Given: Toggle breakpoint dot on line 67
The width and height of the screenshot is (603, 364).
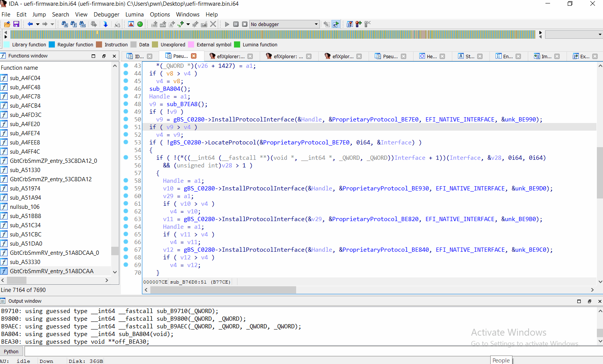Looking at the screenshot, I should (x=126, y=249).
